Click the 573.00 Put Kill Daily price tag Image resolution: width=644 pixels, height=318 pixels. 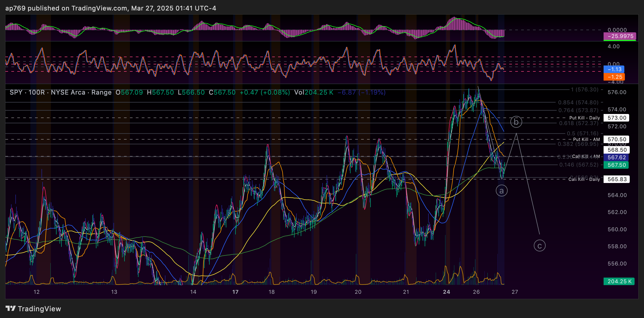[x=617, y=118]
